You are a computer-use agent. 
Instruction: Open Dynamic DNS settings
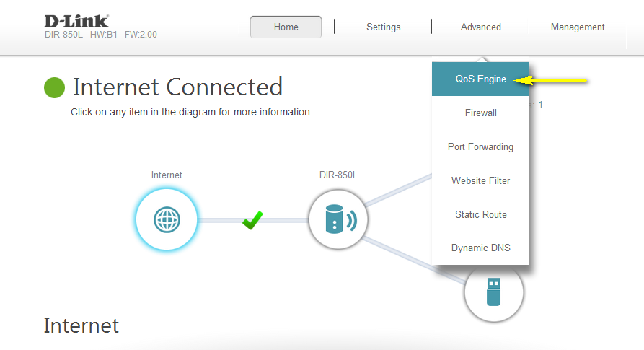(x=480, y=248)
